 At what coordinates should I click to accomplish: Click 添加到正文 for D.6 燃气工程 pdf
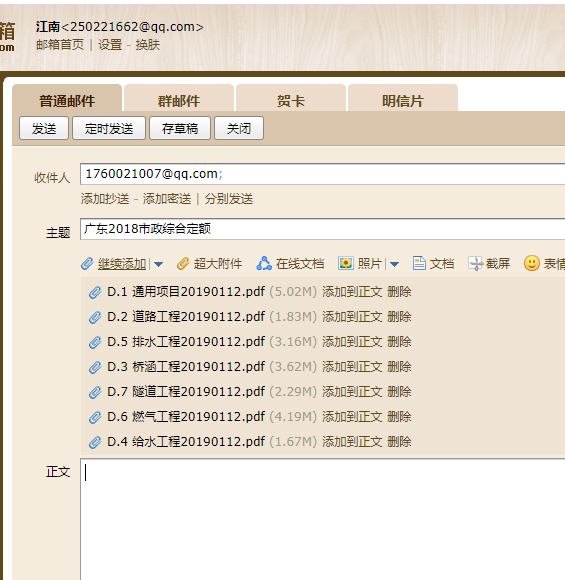pyautogui.click(x=352, y=417)
